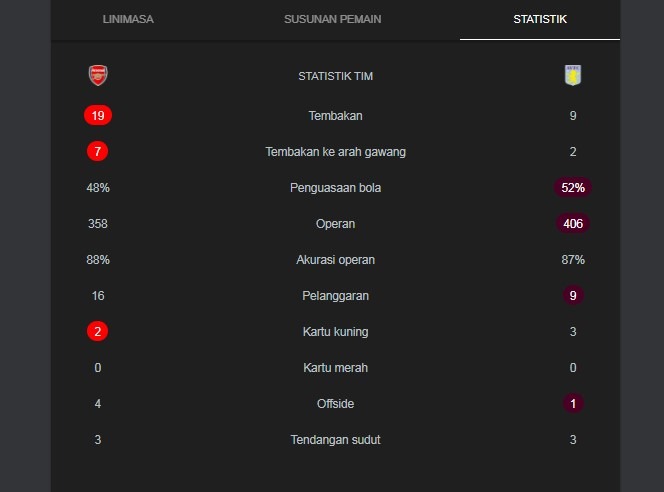Click the Tembakan stat label
This screenshot has width=664, height=492.
point(335,116)
